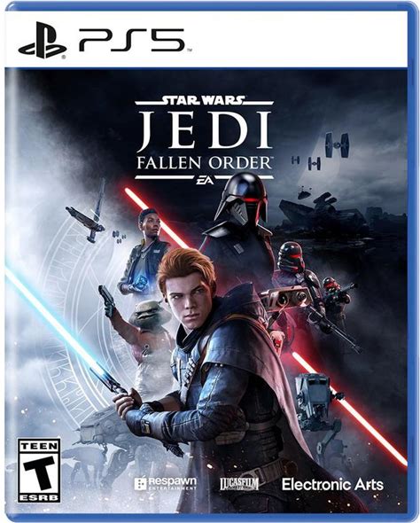The image size is (420, 523).
Task: Click the PS5 wordmark
Action: click(x=132, y=40)
